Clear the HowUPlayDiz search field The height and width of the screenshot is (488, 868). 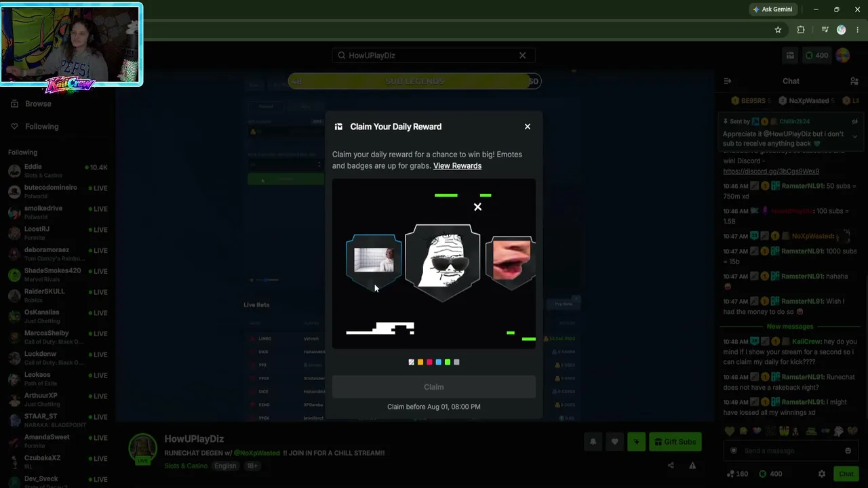coord(522,56)
